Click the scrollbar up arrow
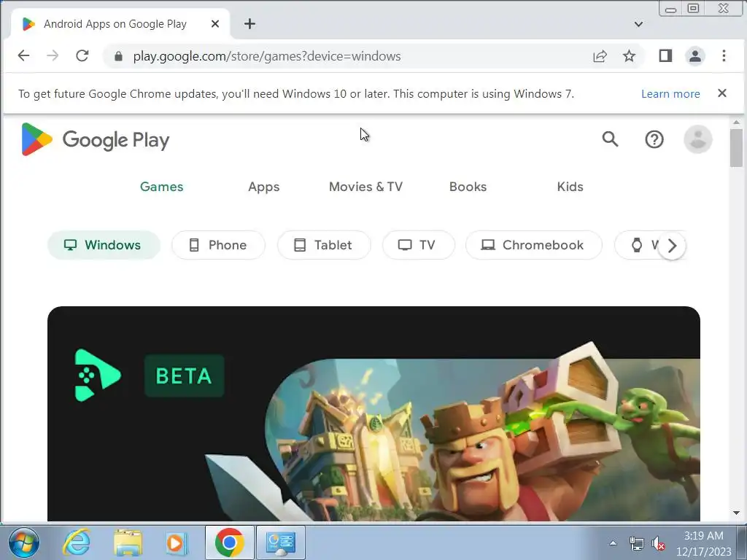The image size is (747, 560). [x=736, y=122]
